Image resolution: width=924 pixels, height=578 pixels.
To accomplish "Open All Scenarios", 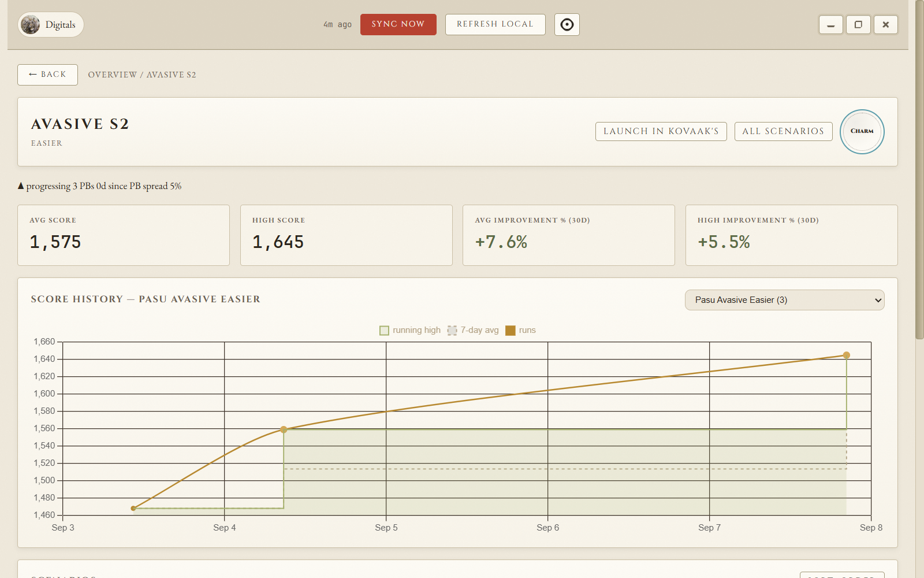I will [783, 131].
